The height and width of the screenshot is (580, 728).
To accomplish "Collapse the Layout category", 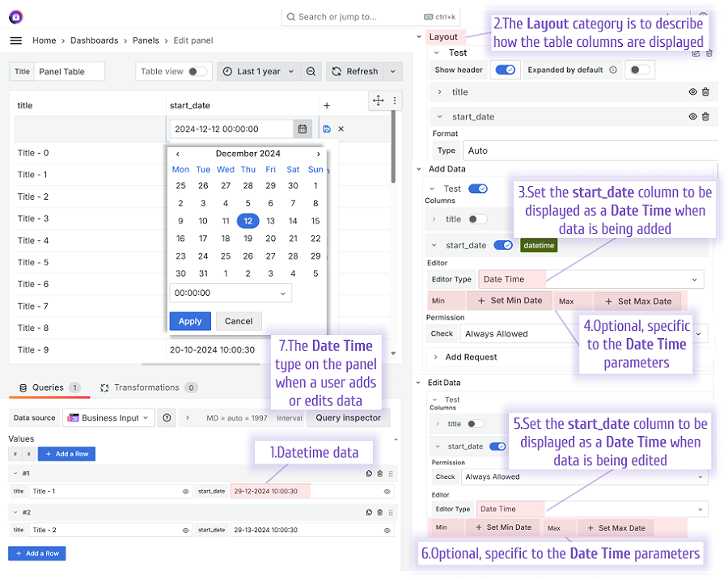I will click(419, 36).
